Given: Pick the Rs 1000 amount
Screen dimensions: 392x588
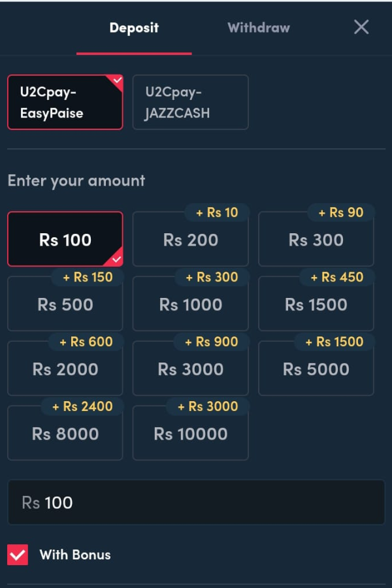Looking at the screenshot, I should coord(190,305).
